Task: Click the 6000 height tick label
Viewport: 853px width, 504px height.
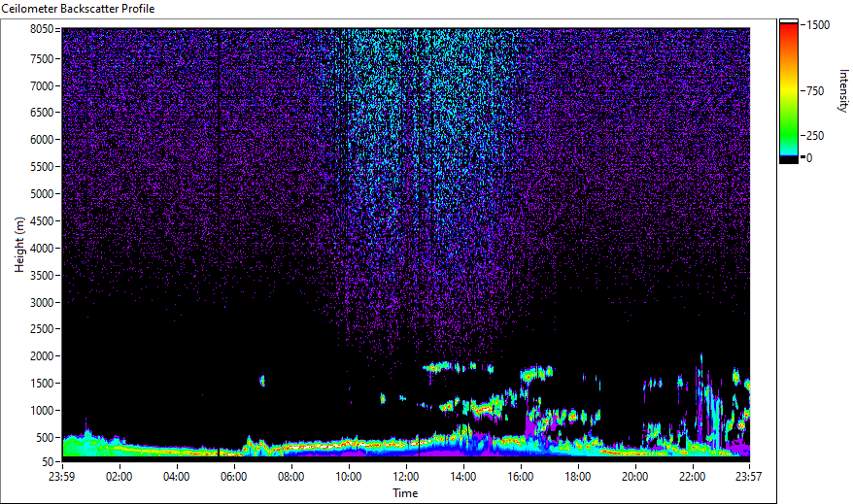Action: click(42, 140)
